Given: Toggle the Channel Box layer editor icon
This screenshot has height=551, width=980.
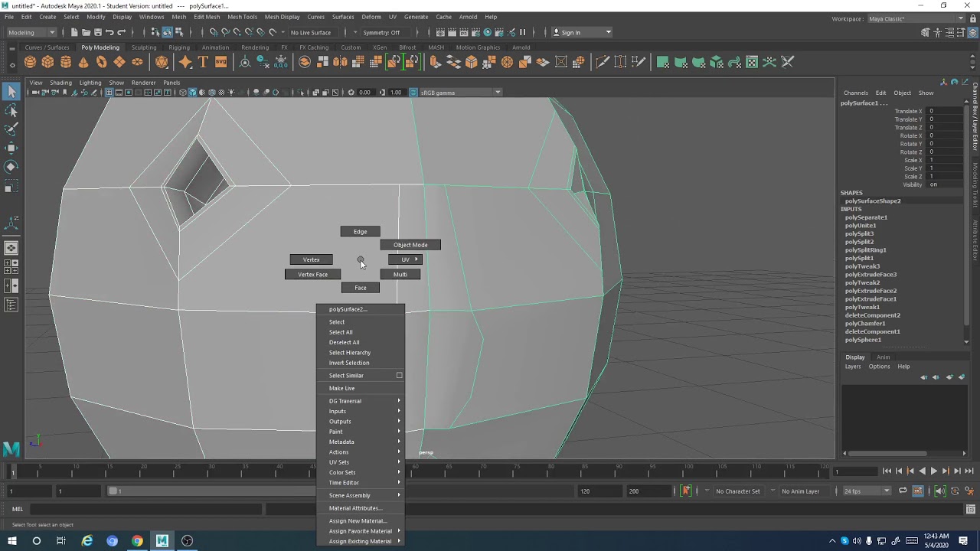Looking at the screenshot, I should (x=972, y=32).
